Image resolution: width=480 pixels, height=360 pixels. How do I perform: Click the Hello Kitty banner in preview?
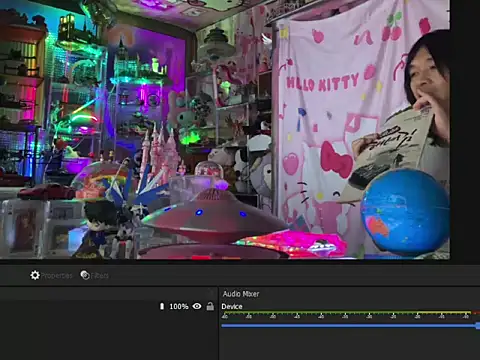323,83
